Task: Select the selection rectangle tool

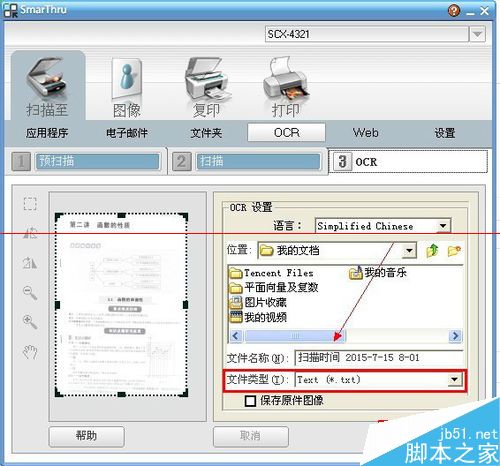Action: point(30,203)
